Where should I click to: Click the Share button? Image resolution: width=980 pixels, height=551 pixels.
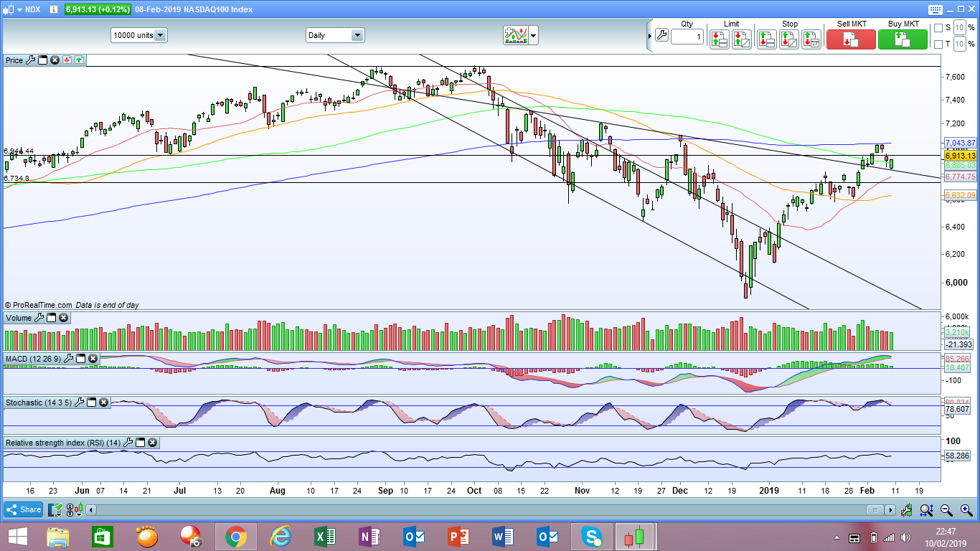24,510
